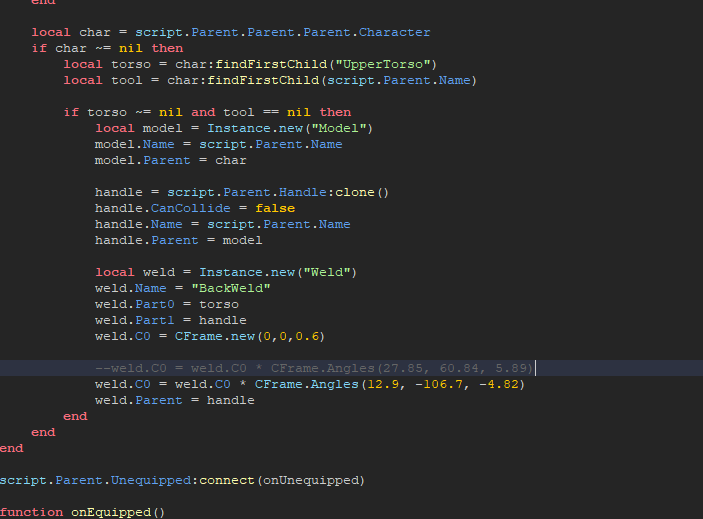Click the string "BackWeld"
Viewport: 703px width, 519px height.
[x=231, y=289]
